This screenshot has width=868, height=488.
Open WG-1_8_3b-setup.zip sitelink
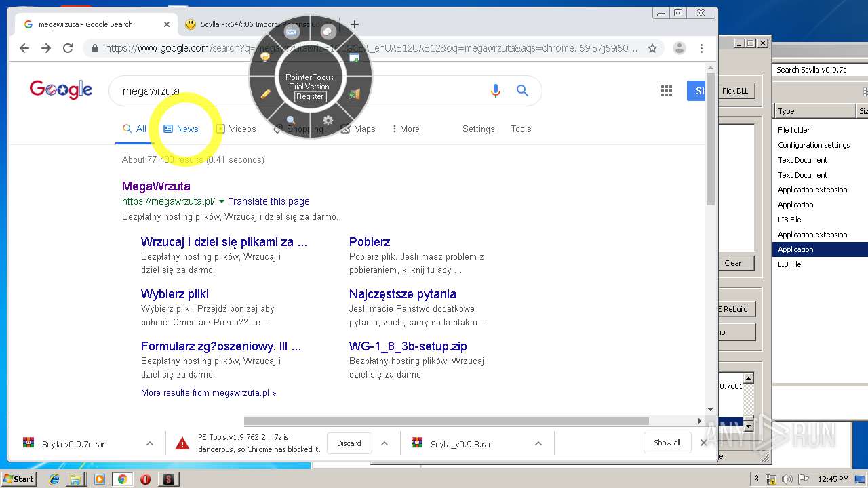click(408, 346)
